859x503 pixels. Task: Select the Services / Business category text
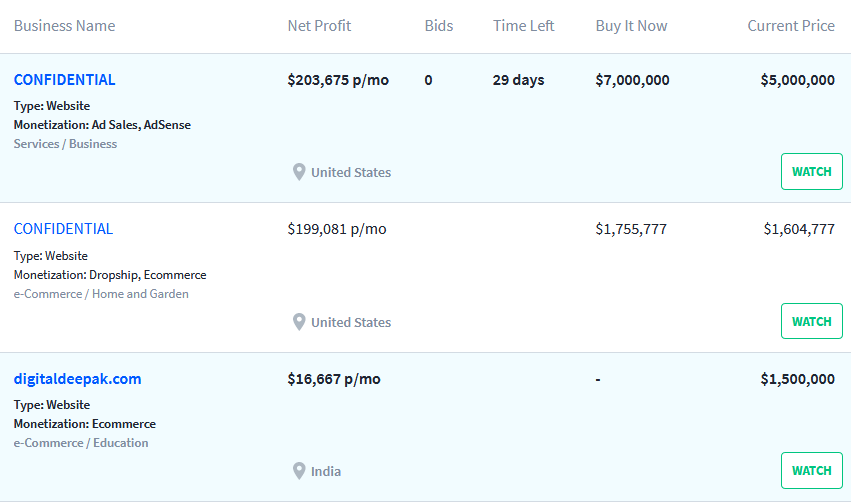(x=65, y=144)
